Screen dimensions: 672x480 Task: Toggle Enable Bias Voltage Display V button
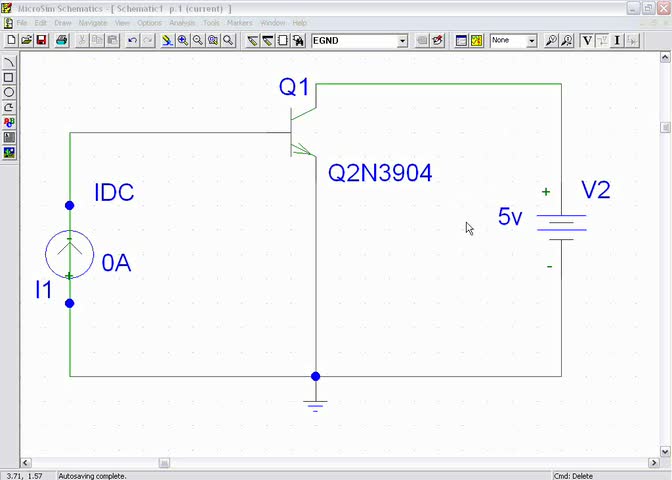pyautogui.click(x=587, y=40)
